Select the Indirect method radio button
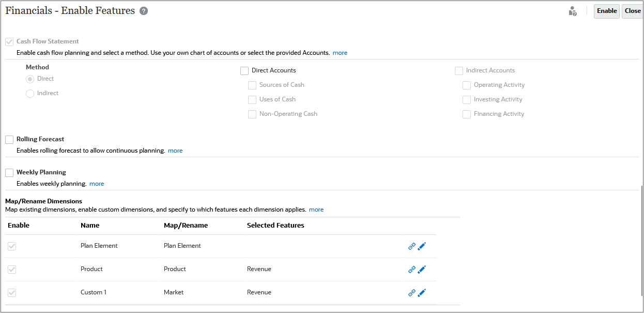Image resolution: width=644 pixels, height=313 pixels. click(30, 93)
